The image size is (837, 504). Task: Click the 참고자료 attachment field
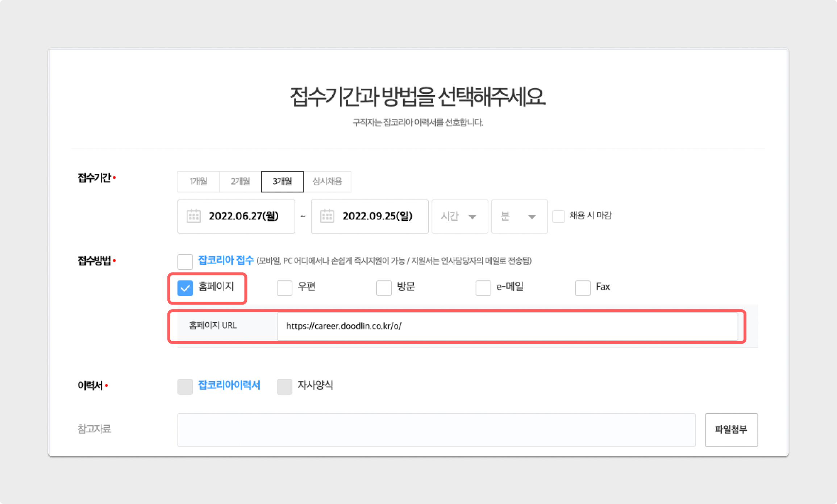coord(436,430)
